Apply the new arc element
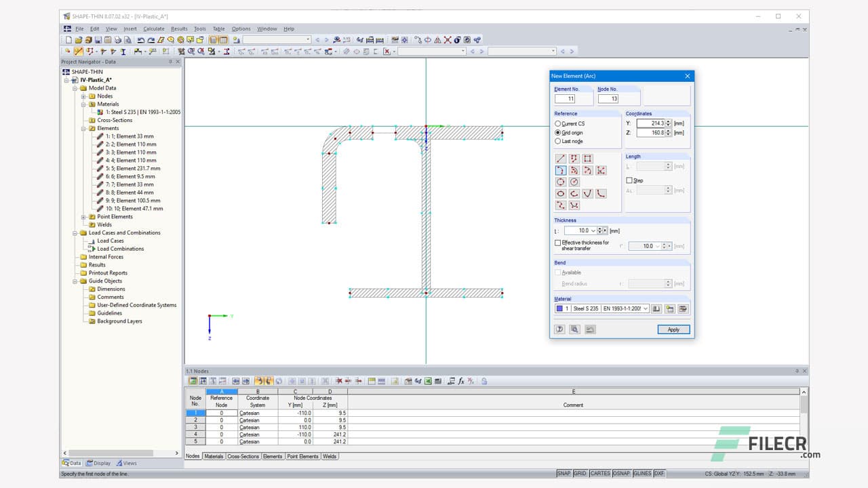The width and height of the screenshot is (868, 488). click(673, 329)
